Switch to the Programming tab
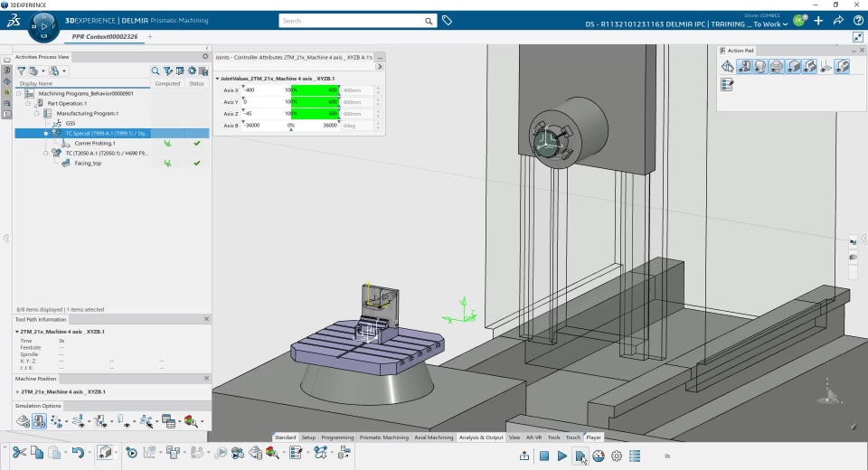This screenshot has width=868, height=470. (337, 437)
